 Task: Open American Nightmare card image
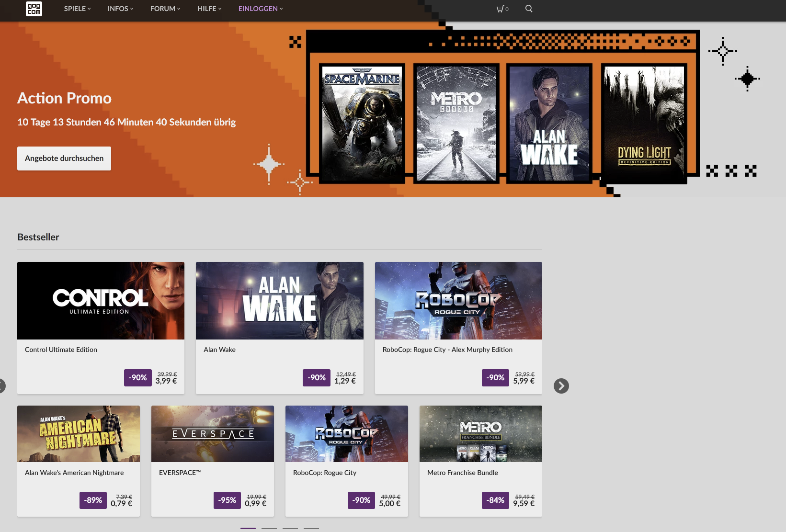pyautogui.click(x=79, y=434)
